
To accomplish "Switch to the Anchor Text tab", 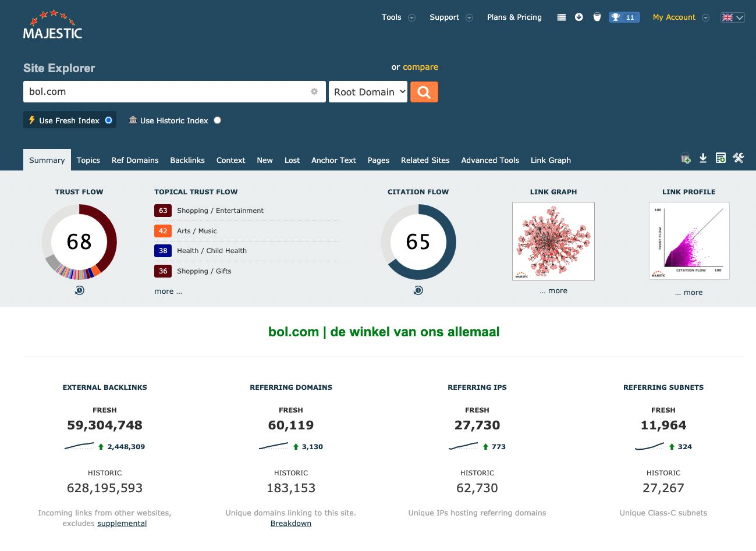I will 333,160.
